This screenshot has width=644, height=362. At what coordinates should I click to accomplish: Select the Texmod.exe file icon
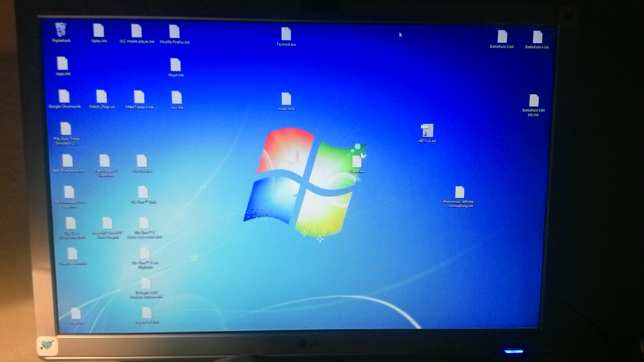[286, 34]
